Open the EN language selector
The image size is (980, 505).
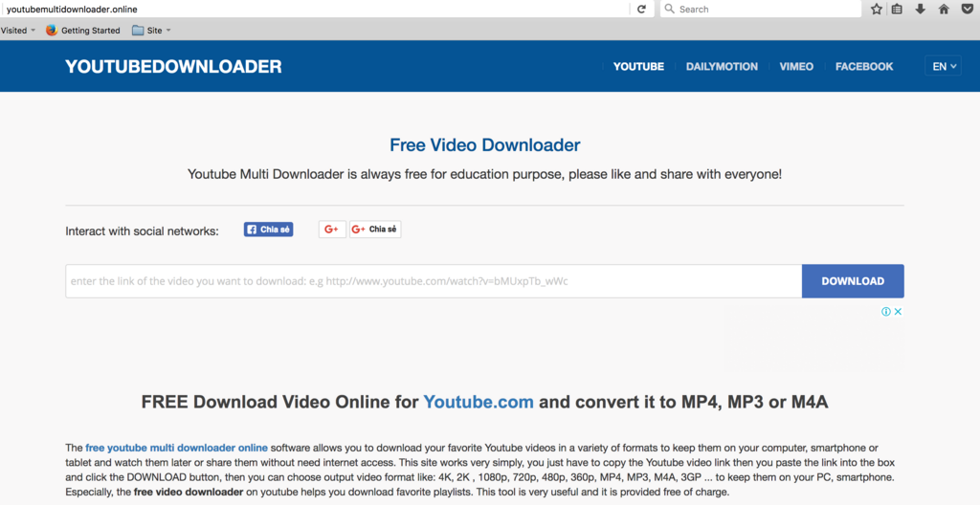pos(943,66)
